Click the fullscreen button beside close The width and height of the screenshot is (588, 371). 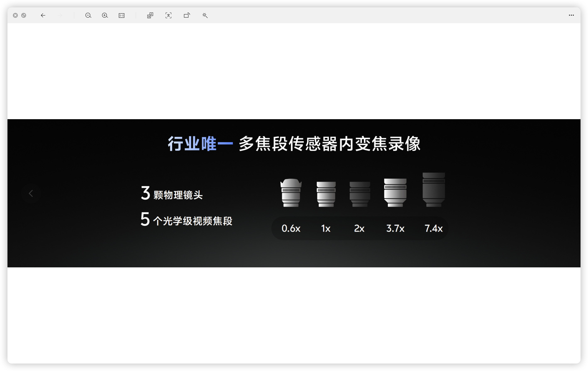(24, 15)
